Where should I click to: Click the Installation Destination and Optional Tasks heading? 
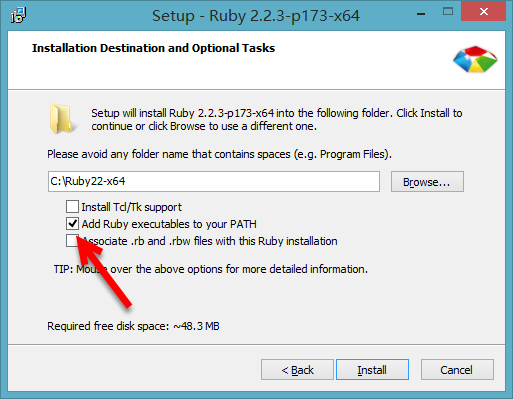coord(153,48)
